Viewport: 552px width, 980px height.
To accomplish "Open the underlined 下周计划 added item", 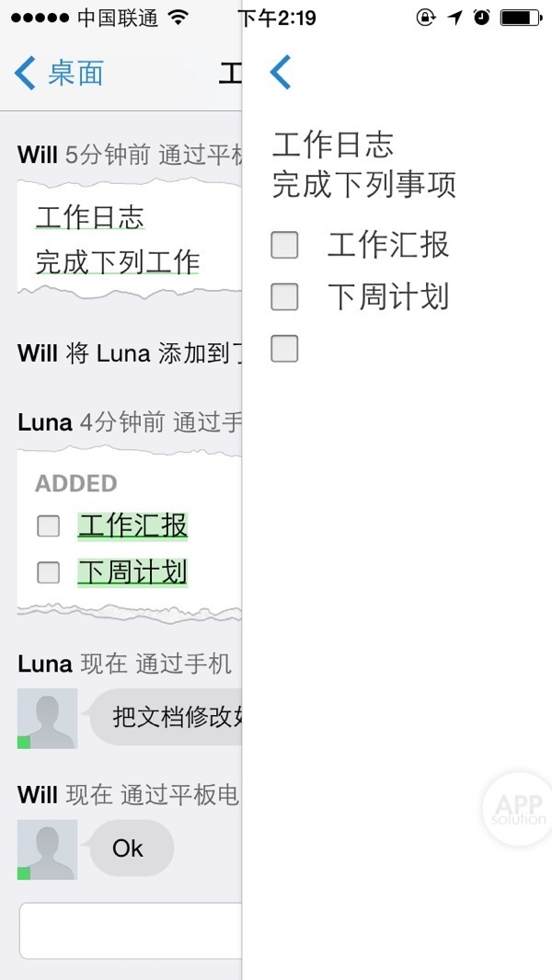I will point(132,572).
